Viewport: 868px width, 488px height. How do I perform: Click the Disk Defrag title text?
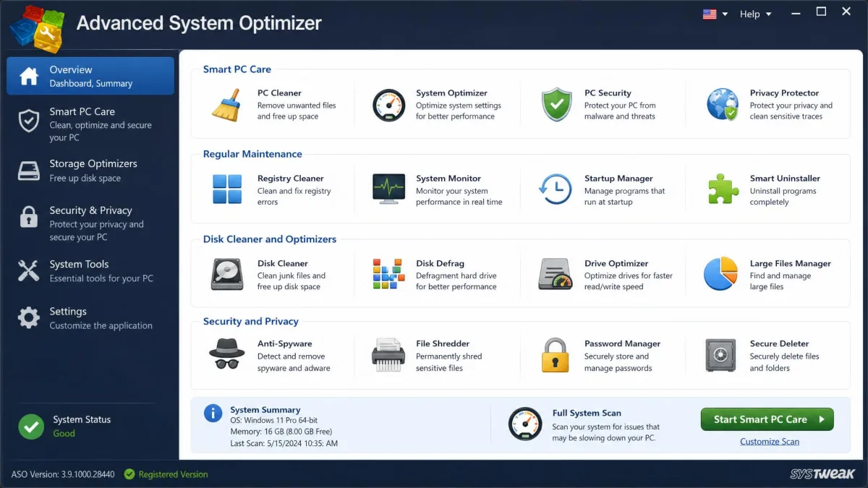[x=440, y=263]
